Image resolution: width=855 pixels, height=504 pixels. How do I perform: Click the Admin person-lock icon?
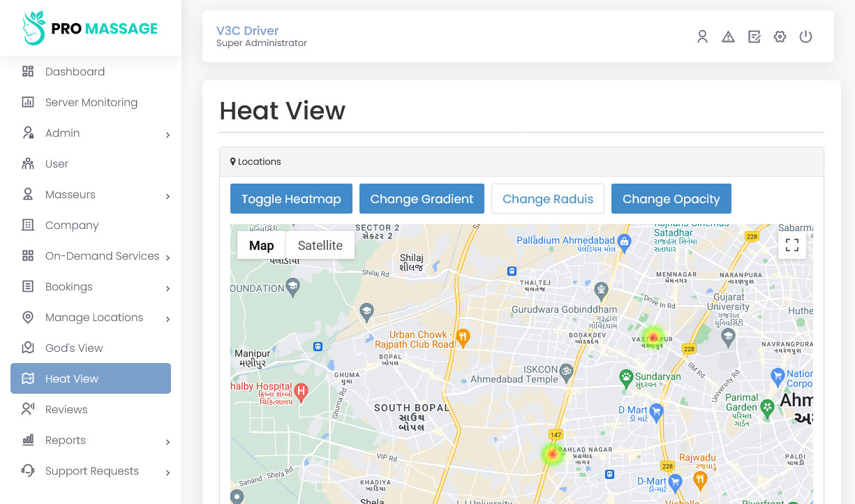pyautogui.click(x=28, y=133)
